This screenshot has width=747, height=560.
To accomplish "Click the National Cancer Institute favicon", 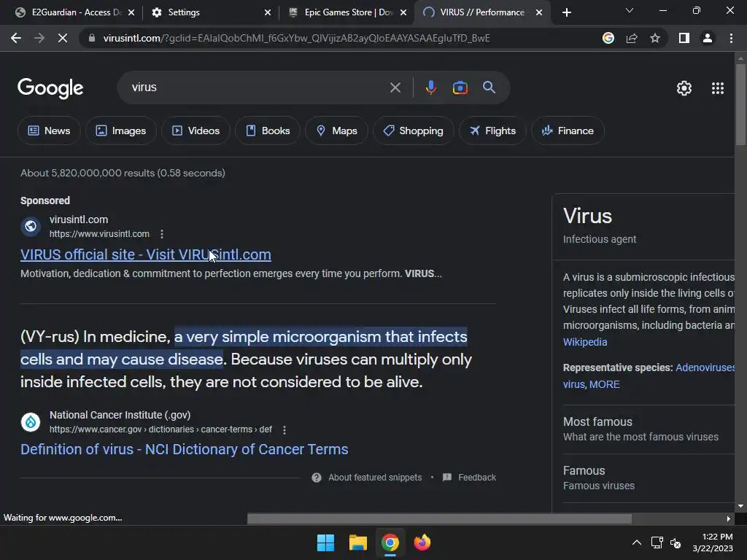I will pyautogui.click(x=31, y=422).
